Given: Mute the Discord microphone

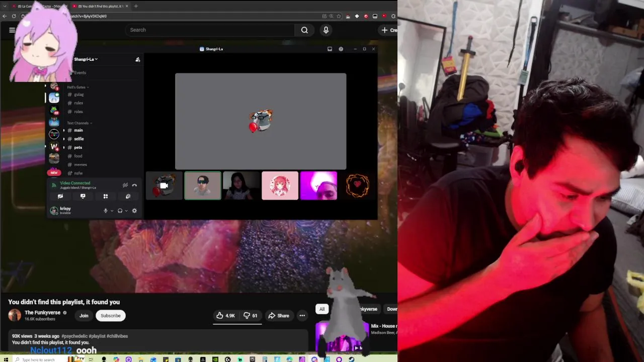Looking at the screenshot, I should [106, 211].
